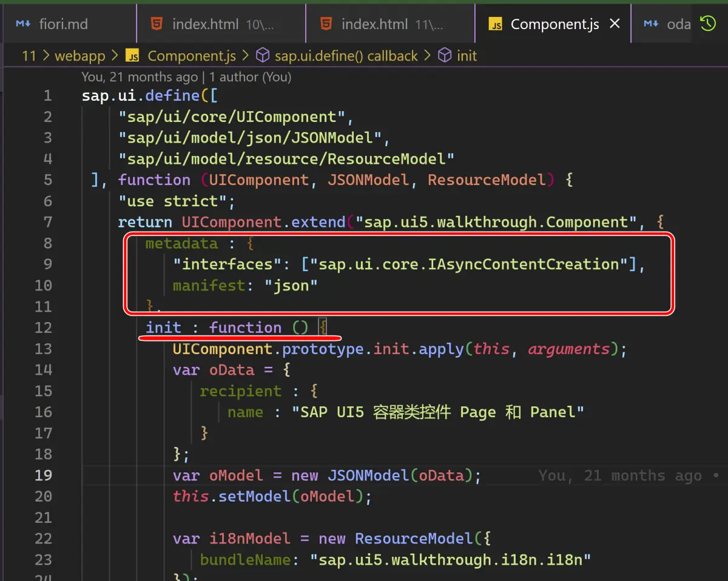Click the oModel variable on line 19

pyautogui.click(x=236, y=475)
